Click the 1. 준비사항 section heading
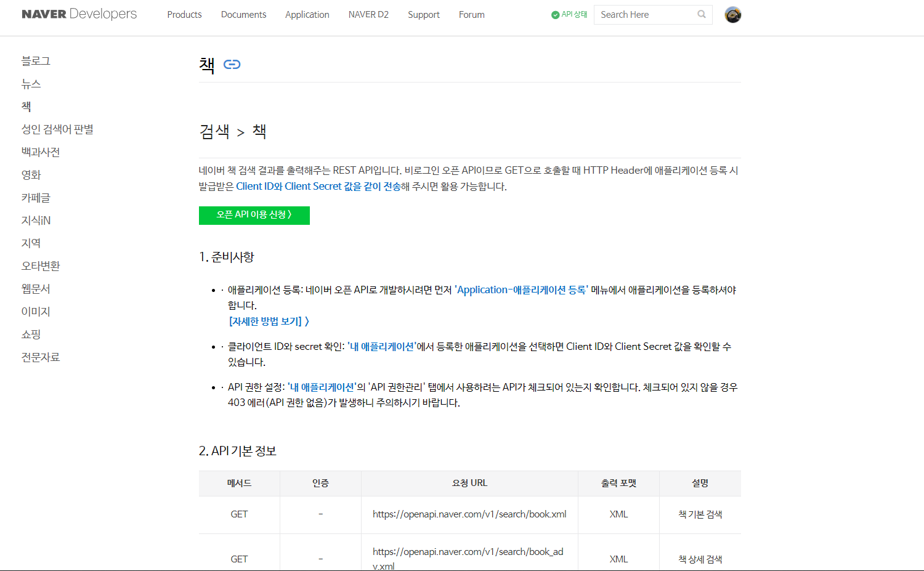The height and width of the screenshot is (571, 924). [x=227, y=257]
